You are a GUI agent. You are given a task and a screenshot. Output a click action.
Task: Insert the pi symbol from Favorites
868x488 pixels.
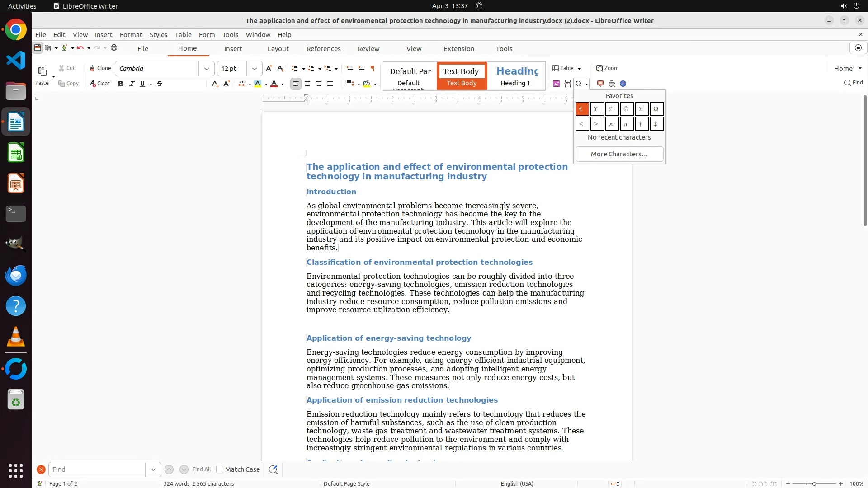coord(626,124)
